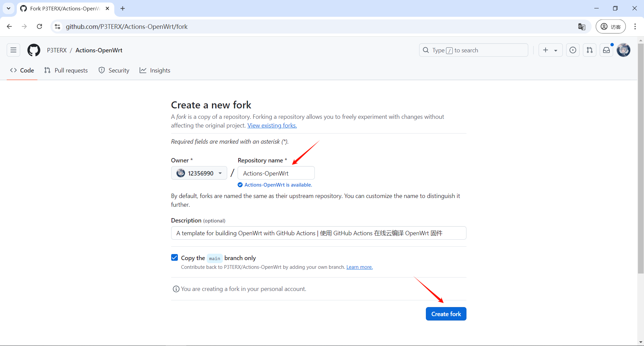The height and width of the screenshot is (346, 644).
Task: Uncheck Copy the main branch only
Action: (x=175, y=258)
